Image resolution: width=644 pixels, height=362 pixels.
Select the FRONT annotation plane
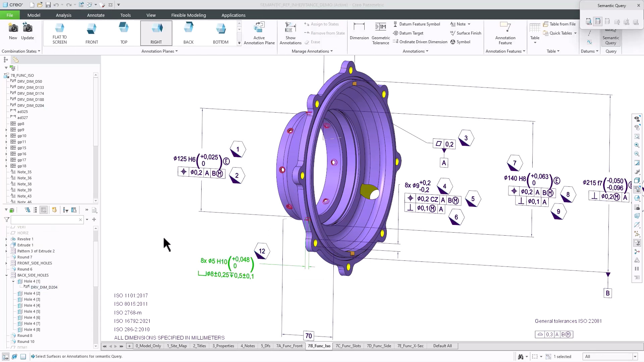pyautogui.click(x=92, y=33)
